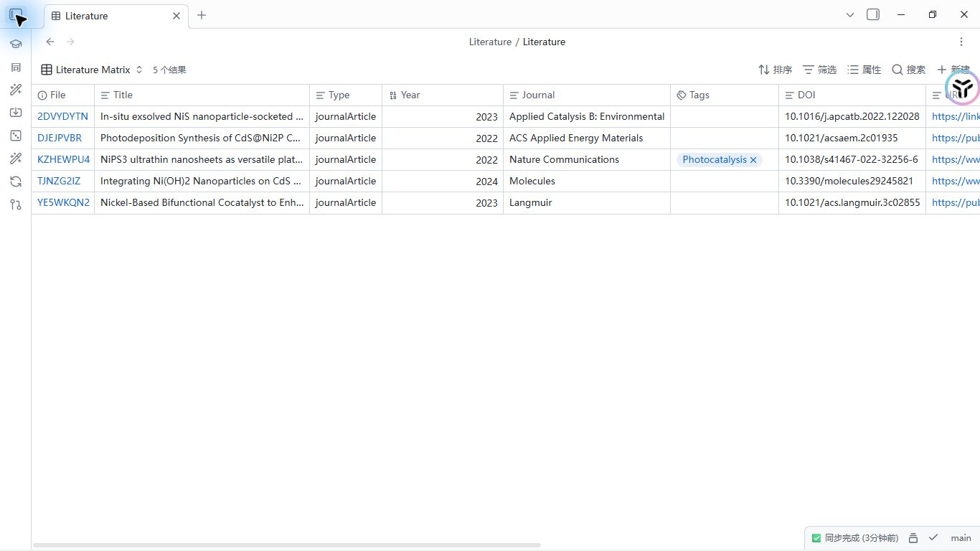Open the Git pull request ribbon icon
This screenshot has height=551, width=980.
tap(16, 204)
